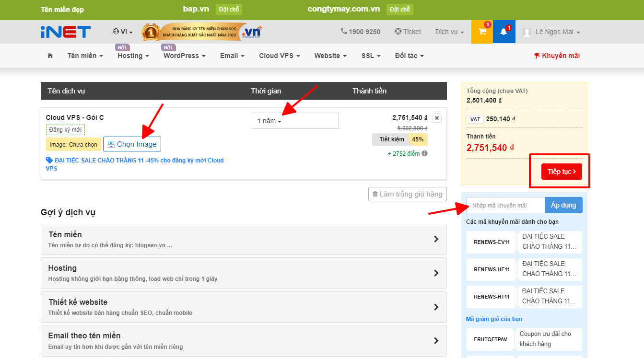Remove Cloud VPS item with X icon
The width and height of the screenshot is (644, 358).
[x=436, y=118]
